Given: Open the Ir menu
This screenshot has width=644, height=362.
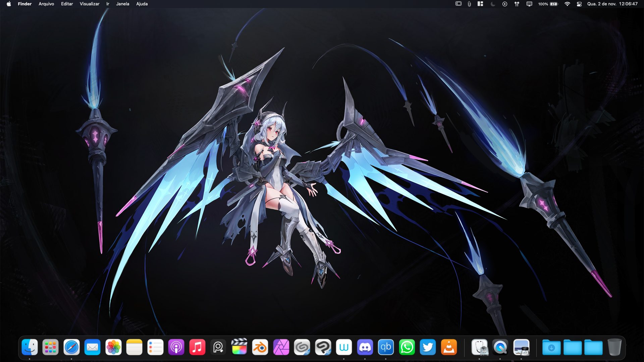Looking at the screenshot, I should coord(108,4).
